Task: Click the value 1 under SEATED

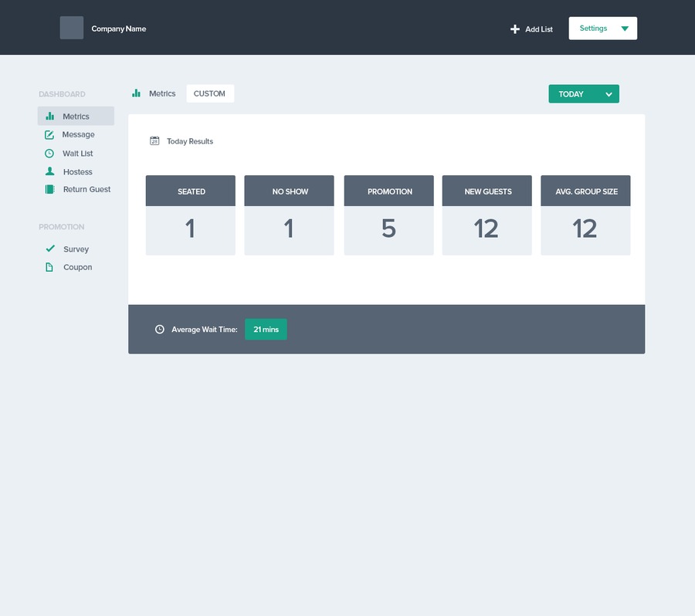Action: [x=190, y=228]
